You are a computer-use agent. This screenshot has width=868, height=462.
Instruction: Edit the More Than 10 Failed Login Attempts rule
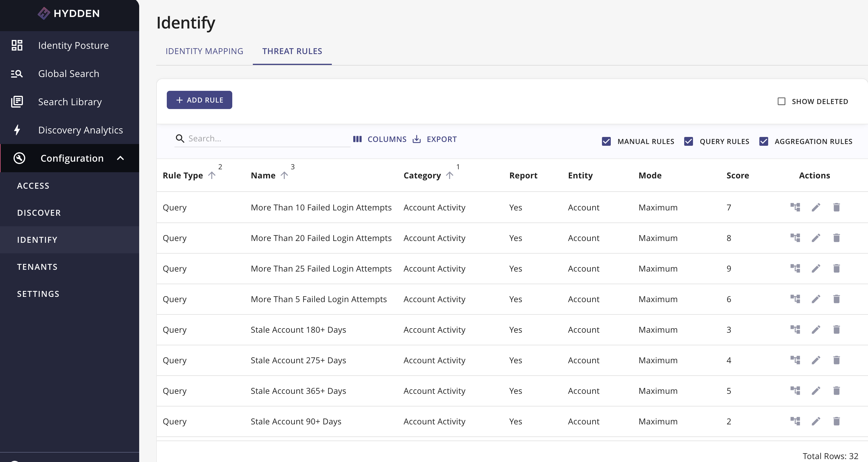816,207
